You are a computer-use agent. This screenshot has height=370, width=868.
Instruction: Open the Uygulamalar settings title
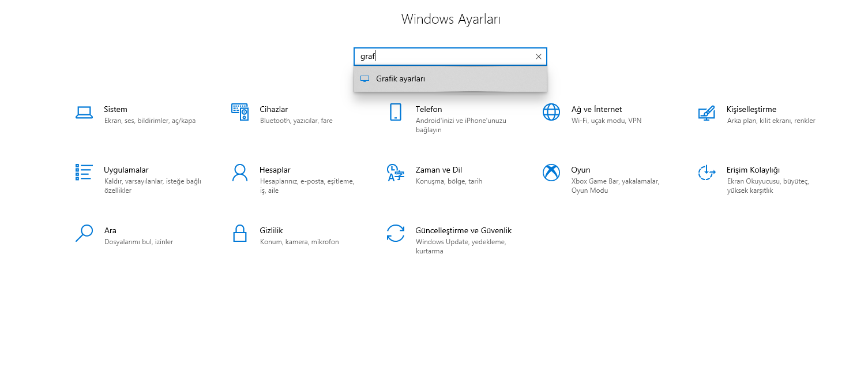point(126,170)
